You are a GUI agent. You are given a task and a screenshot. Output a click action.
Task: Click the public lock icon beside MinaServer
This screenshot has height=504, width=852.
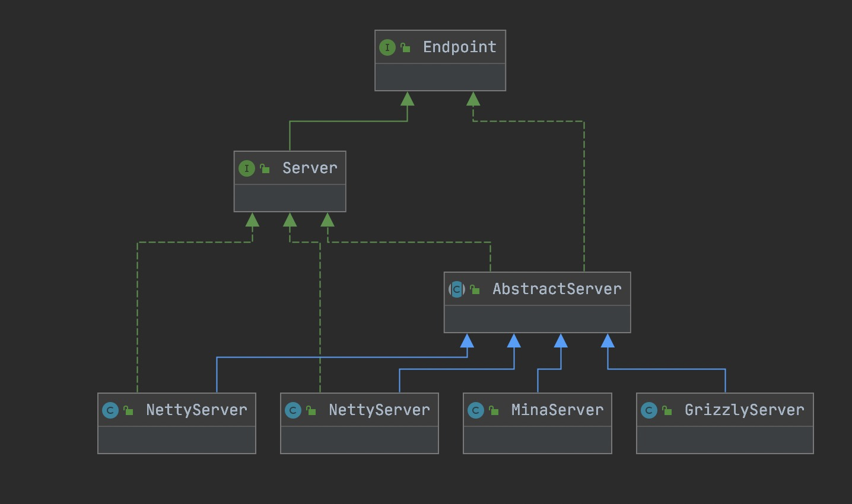(494, 410)
